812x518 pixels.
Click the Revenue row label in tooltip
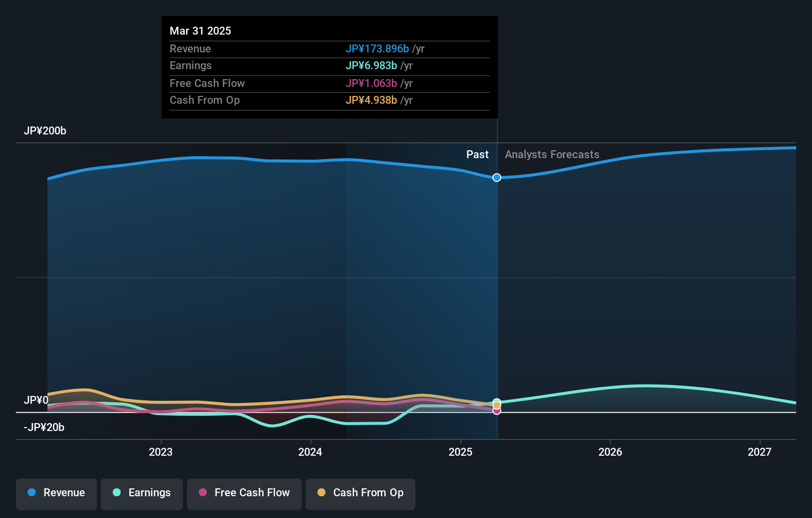(190, 48)
